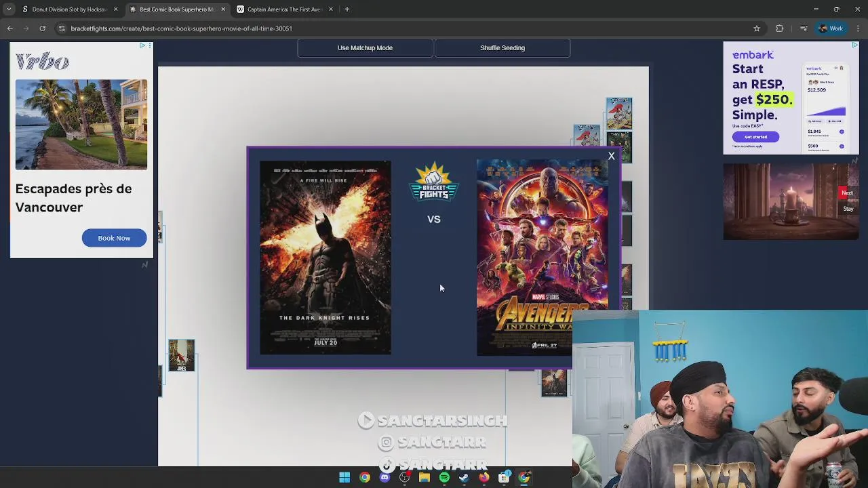Bookmark this page with the star
Image resolution: width=868 pixels, height=488 pixels.
click(757, 28)
